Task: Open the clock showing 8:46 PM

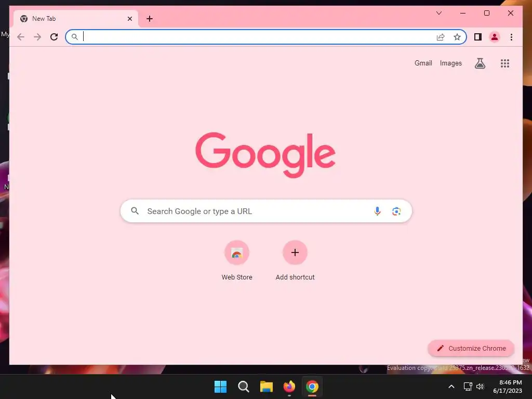Action: pos(507,387)
